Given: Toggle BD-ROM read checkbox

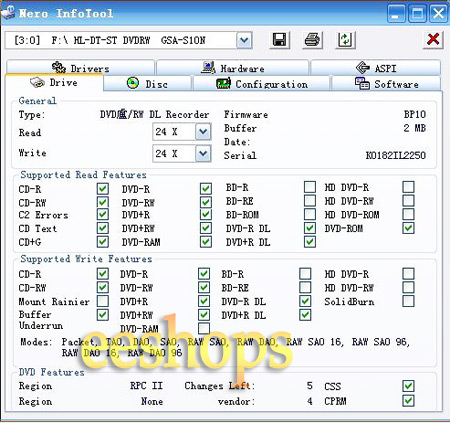Looking at the screenshot, I should click(310, 214).
